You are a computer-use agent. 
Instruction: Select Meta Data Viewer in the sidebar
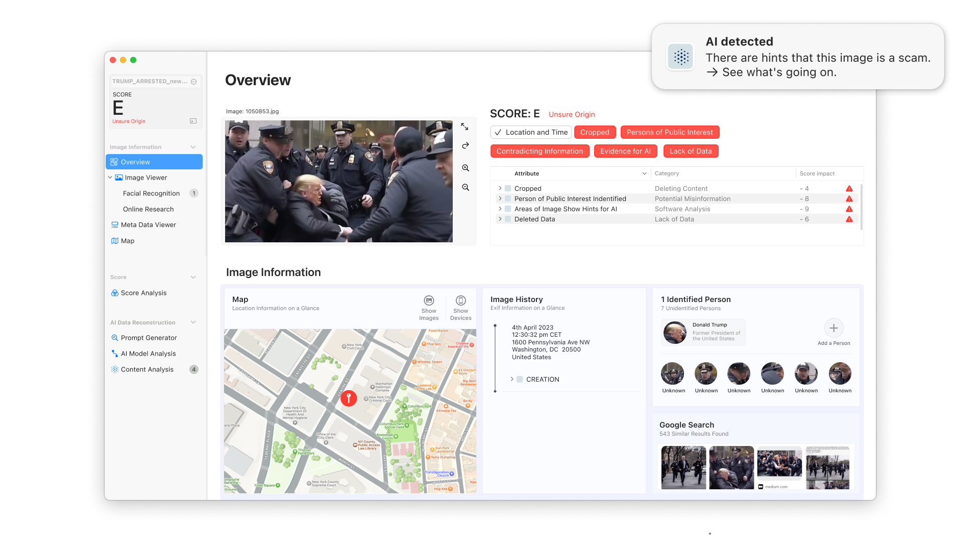[148, 224]
